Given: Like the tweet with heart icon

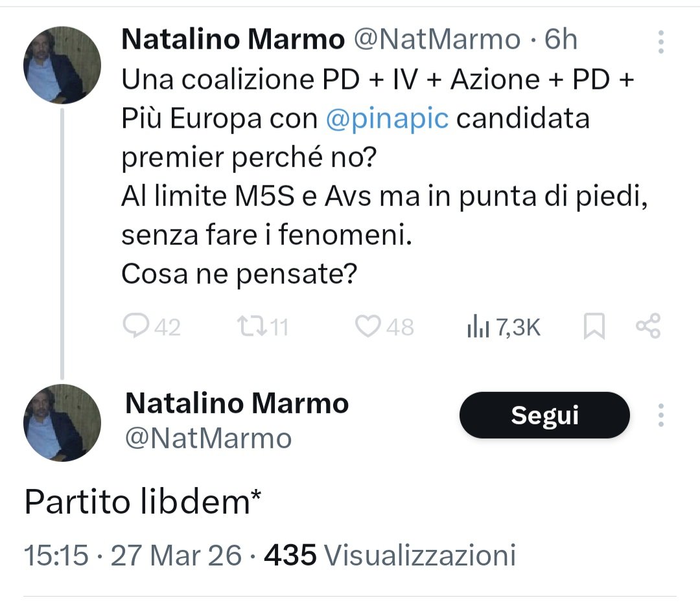Looking at the screenshot, I should tap(368, 326).
